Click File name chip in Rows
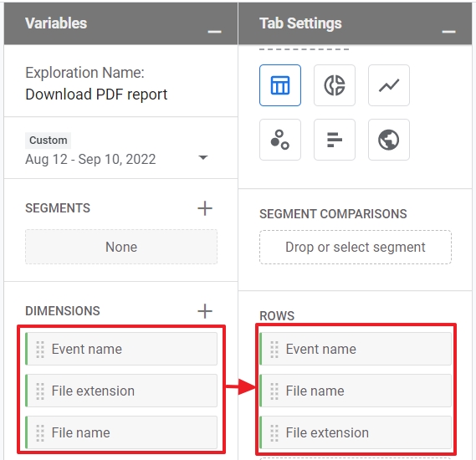Image resolution: width=476 pixels, height=460 pixels. [356, 391]
